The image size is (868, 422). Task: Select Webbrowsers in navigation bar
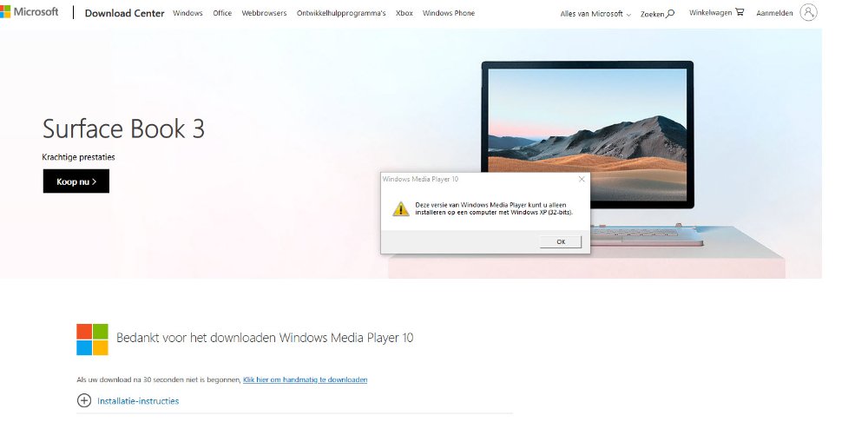[x=264, y=14]
